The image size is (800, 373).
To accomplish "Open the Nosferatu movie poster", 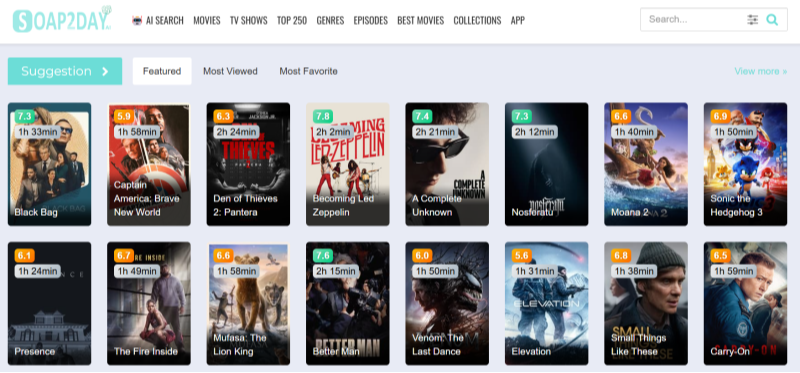I will (546, 164).
